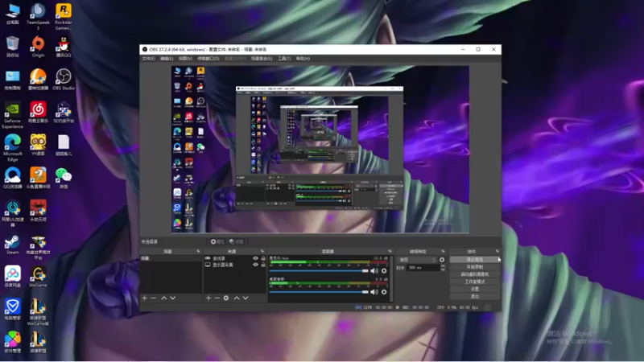Pop out the Controls dock header icon
The image size is (644, 362).
click(497, 251)
